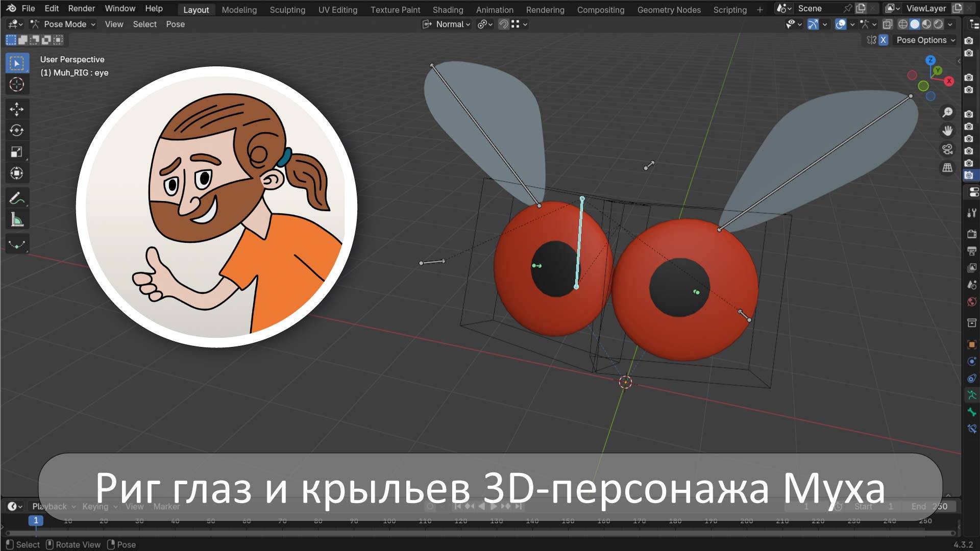Screen dimensions: 980x551
Task: Activate the Rotate tool
Action: point(17,130)
